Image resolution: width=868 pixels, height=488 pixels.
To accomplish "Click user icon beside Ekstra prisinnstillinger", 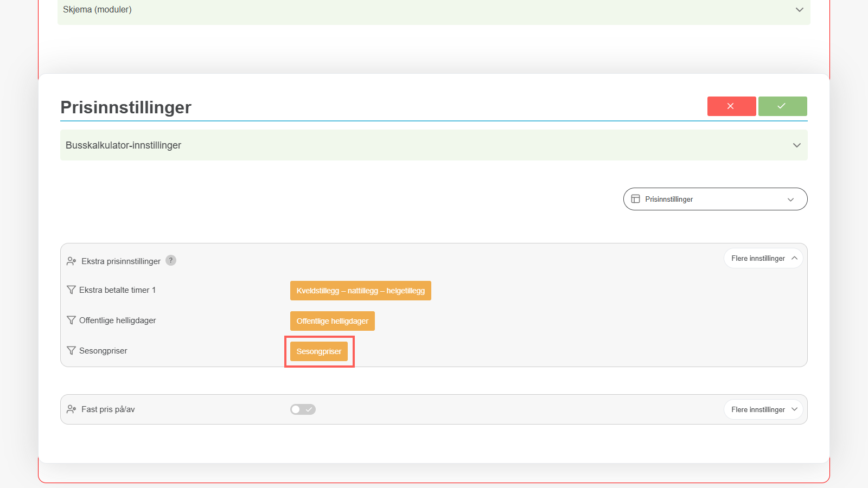I will tap(71, 261).
